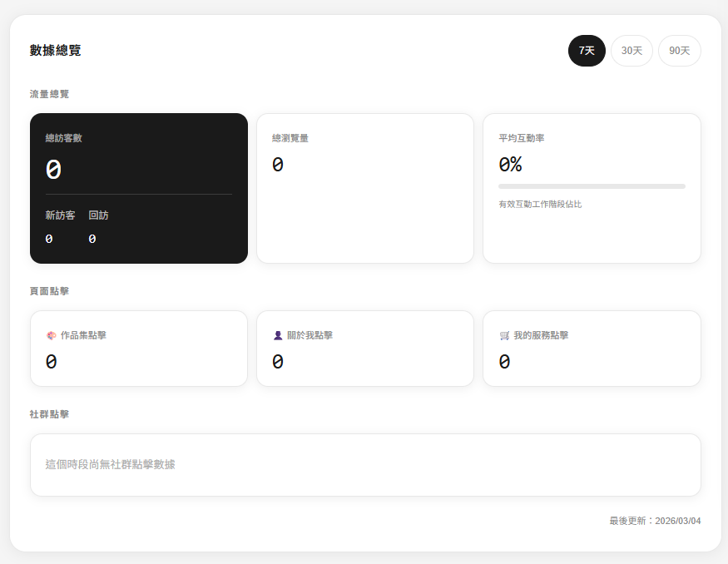Click the 0% engagement rate value
The height and width of the screenshot is (564, 728).
[x=510, y=165]
